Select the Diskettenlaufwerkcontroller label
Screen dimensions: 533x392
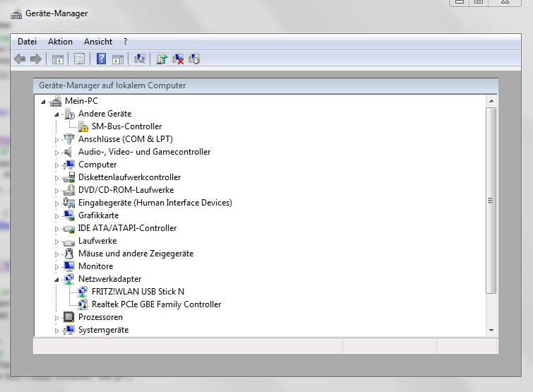[x=129, y=177]
